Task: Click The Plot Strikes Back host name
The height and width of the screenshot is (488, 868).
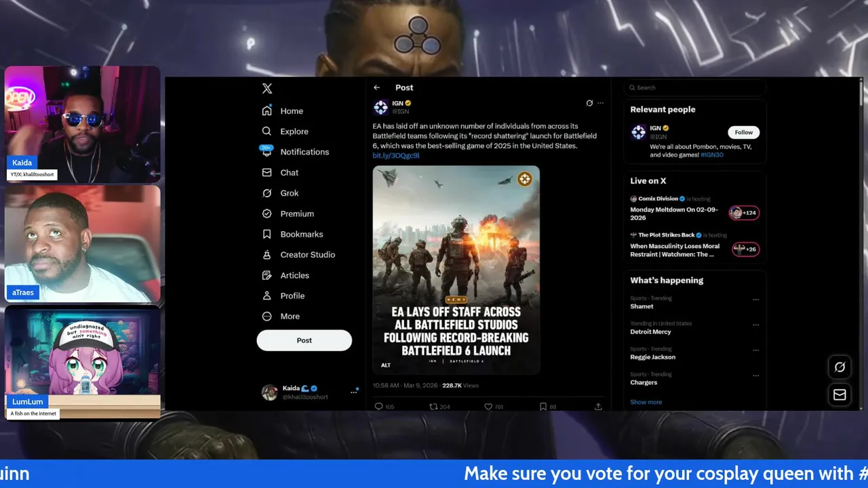Action: pyautogui.click(x=667, y=235)
